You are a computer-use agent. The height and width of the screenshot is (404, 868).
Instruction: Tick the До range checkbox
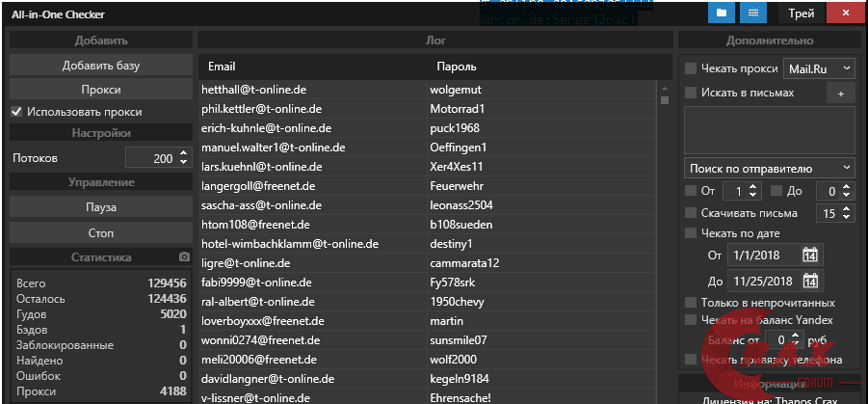[x=776, y=191]
